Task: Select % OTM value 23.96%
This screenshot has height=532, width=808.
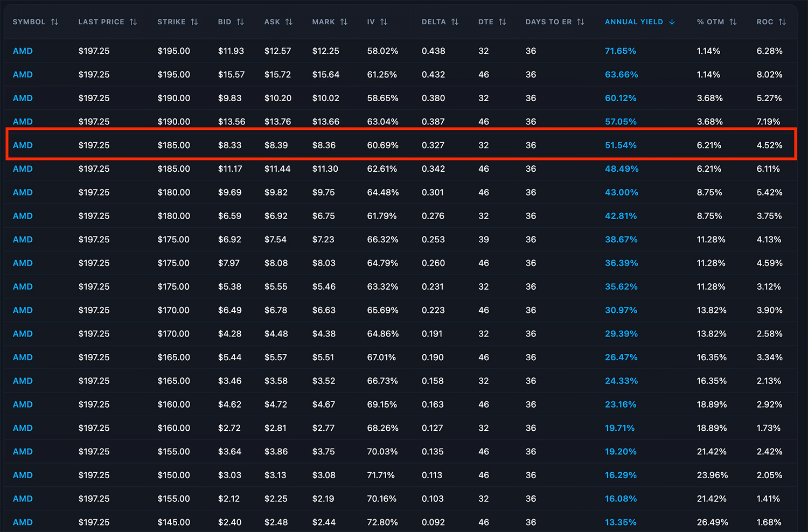Action: pyautogui.click(x=712, y=475)
